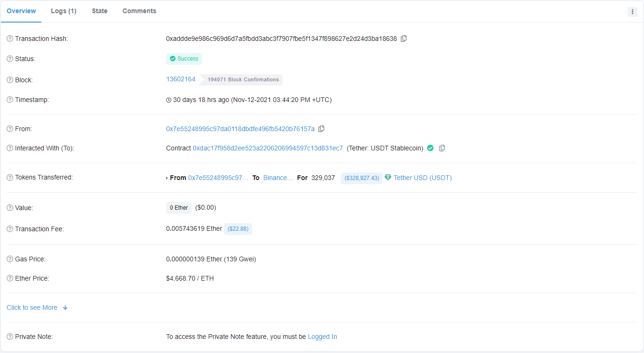Screen dimensions: 644x353
Task: Click help icon beside From
Action: [10, 129]
